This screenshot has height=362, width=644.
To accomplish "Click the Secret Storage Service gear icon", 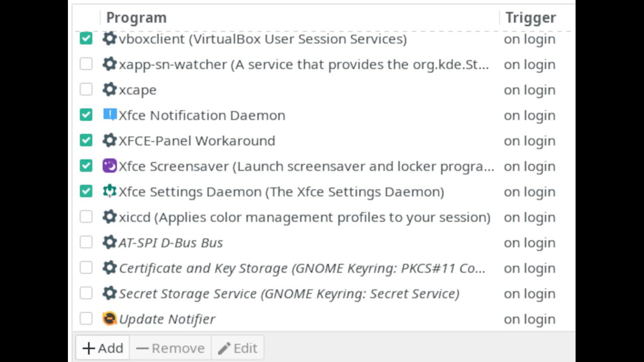I will pos(110,294).
